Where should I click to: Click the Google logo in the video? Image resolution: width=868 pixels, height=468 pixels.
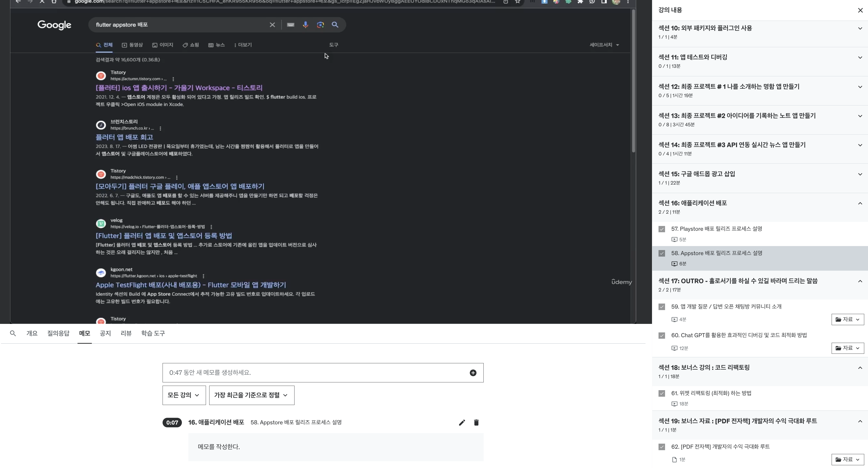(x=54, y=25)
